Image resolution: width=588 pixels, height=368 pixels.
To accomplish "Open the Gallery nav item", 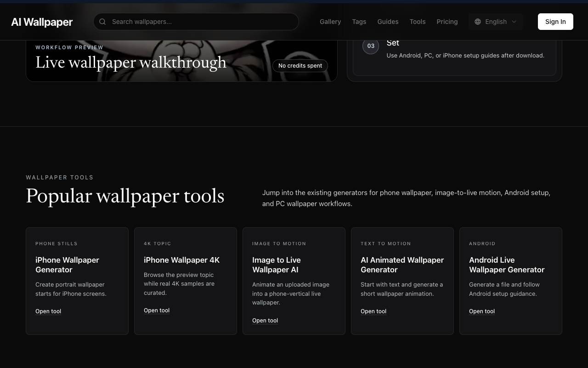I will (x=330, y=22).
